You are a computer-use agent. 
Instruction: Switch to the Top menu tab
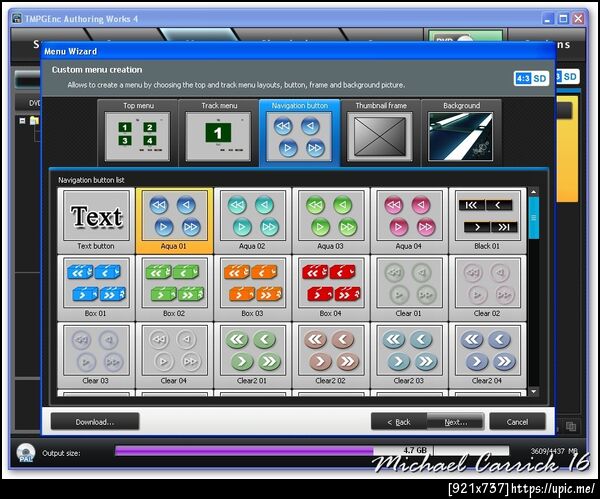[x=138, y=132]
